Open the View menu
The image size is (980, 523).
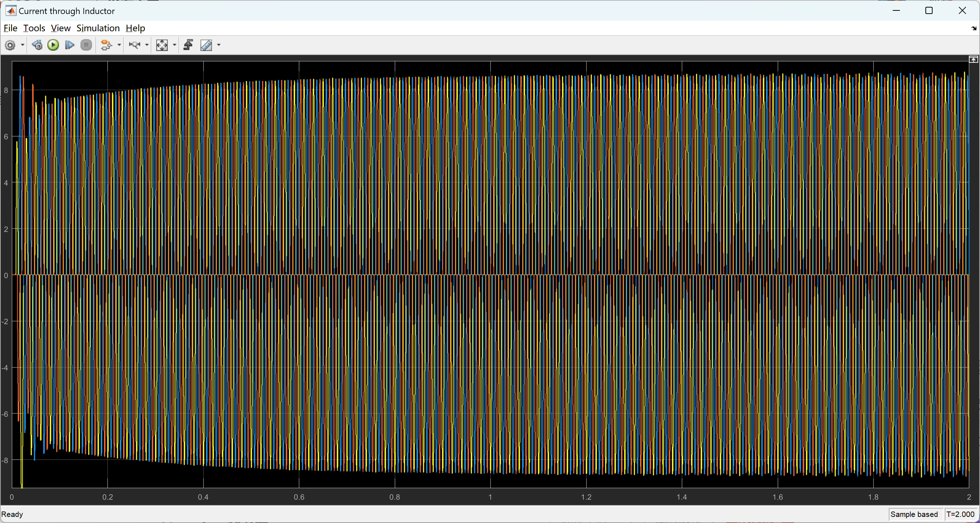point(60,28)
